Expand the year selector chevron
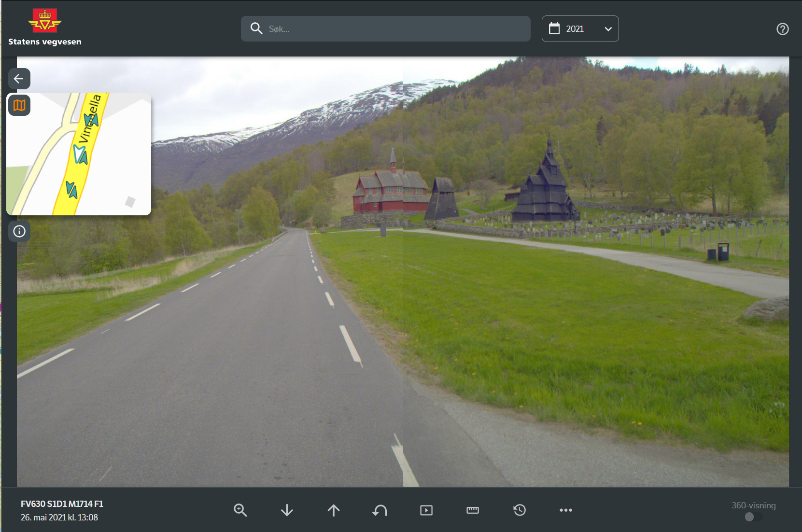 click(x=608, y=29)
